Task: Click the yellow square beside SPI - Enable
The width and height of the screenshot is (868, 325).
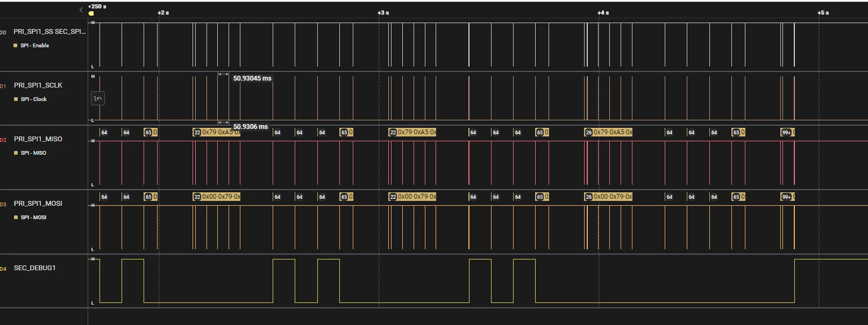Action: 16,46
